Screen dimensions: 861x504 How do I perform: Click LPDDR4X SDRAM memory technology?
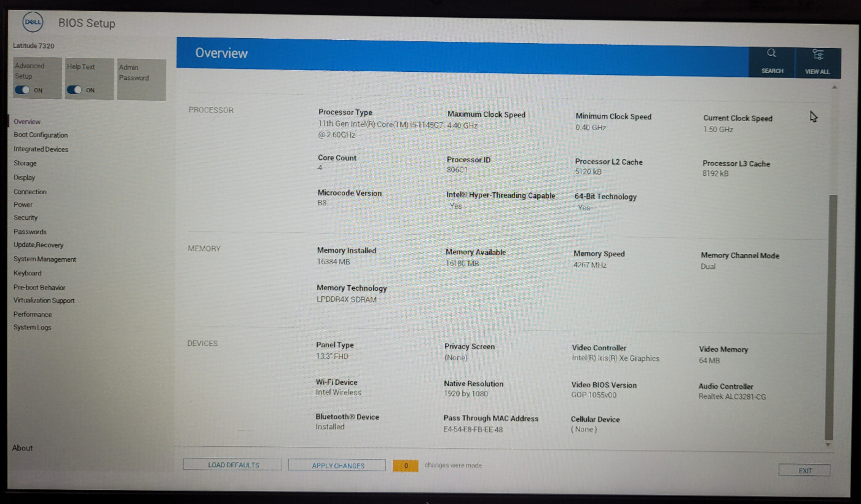347,299
